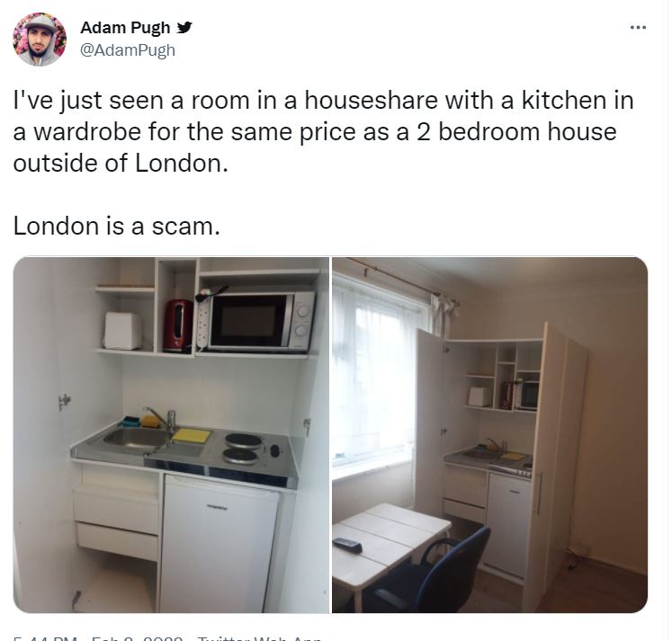672x641 pixels.
Task: Open the @AdamPugh handle link
Action: (128, 50)
